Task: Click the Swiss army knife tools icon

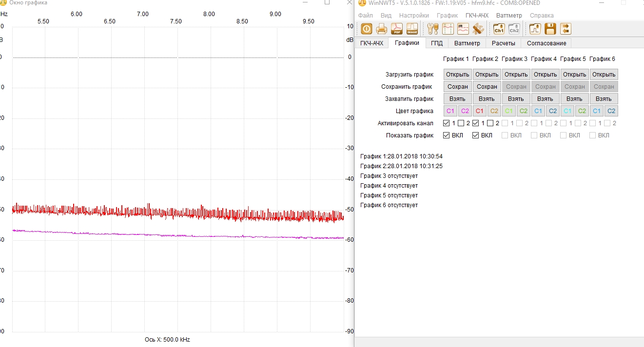Action: click(x=478, y=29)
